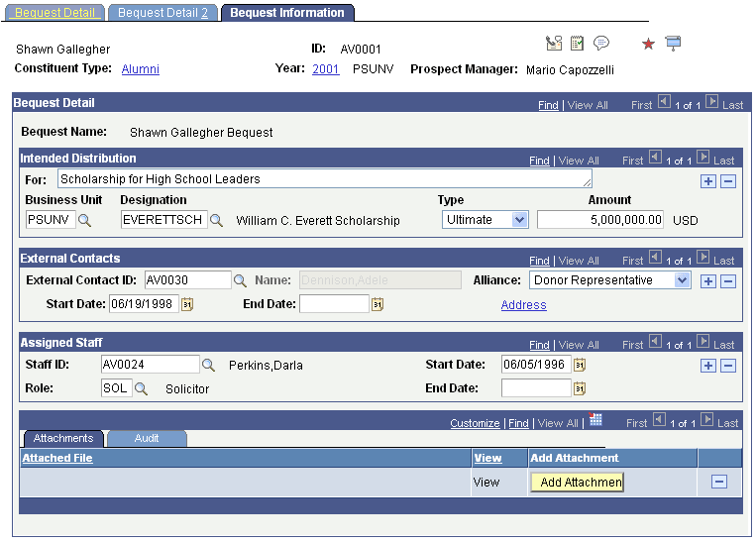Open calendar for External Contacts Start Date
Image resolution: width=756 pixels, height=542 pixels.
[187, 305]
